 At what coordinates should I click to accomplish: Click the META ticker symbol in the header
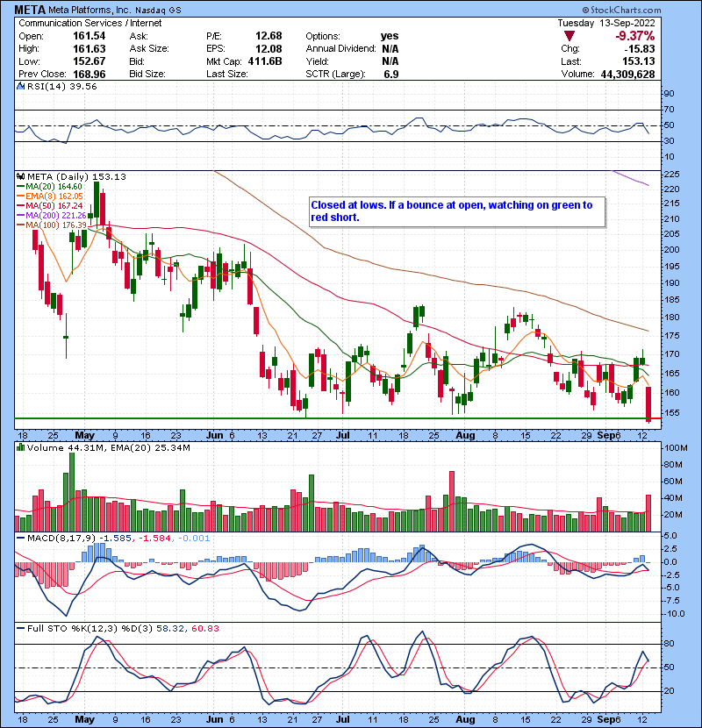point(30,10)
